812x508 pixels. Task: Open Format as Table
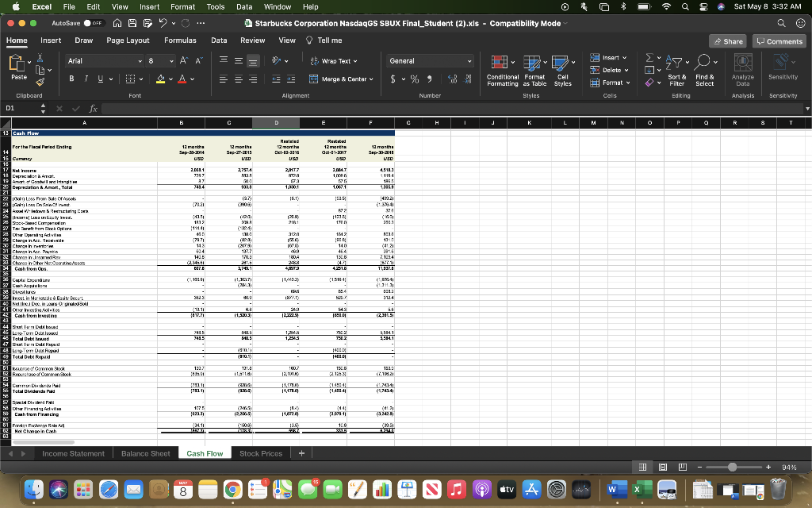[534, 71]
